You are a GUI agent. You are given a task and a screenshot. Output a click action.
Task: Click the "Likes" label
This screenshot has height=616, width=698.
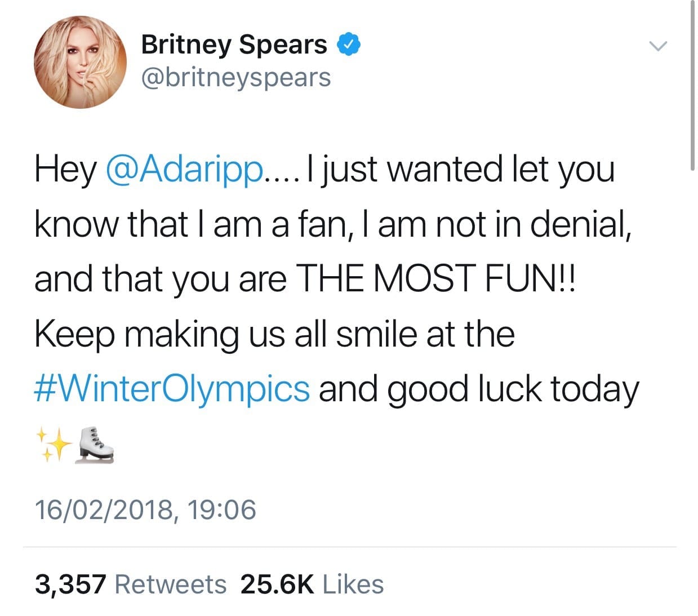(x=353, y=584)
